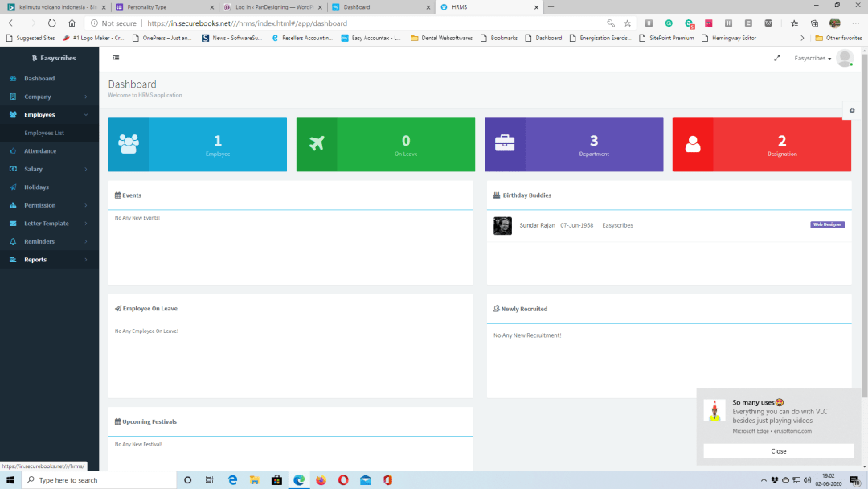Click Sundar Rajan's profile photo
Screen dimensions: 868x489
[x=502, y=226]
